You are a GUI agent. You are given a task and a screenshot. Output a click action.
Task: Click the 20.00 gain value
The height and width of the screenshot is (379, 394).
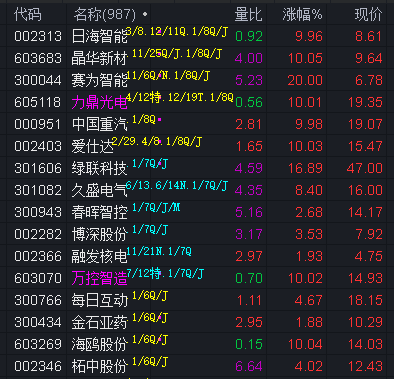click(x=305, y=80)
